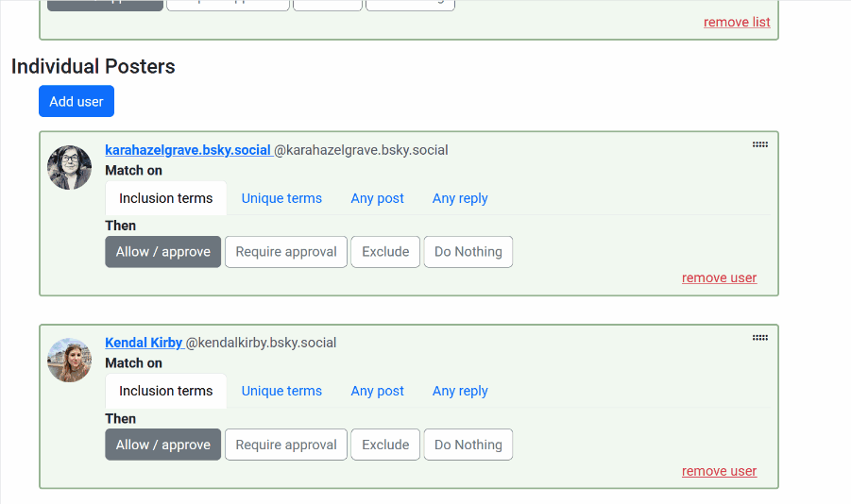Viewport: 851px width, 504px height.
Task: Choose Do Nothing for karahazelgrave
Action: point(468,252)
